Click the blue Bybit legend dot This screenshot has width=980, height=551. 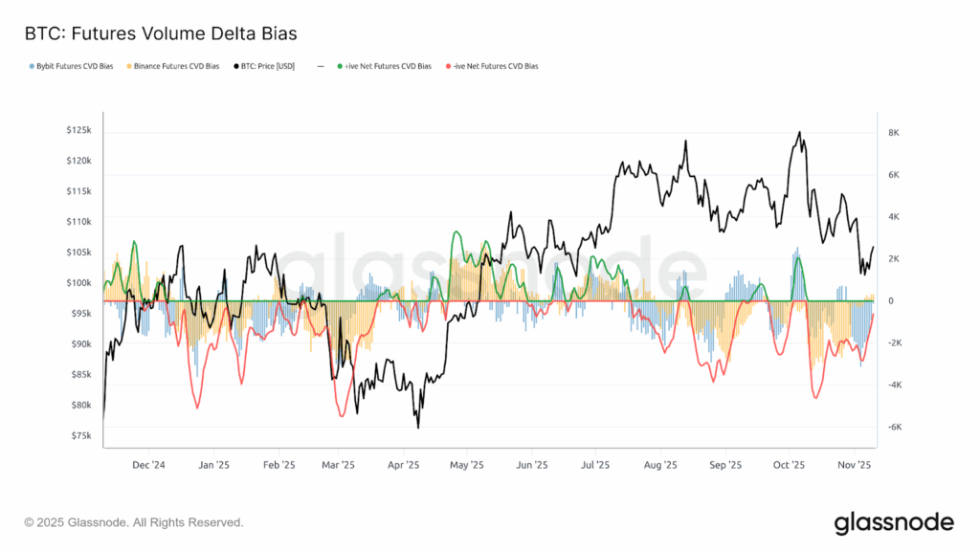[31, 67]
